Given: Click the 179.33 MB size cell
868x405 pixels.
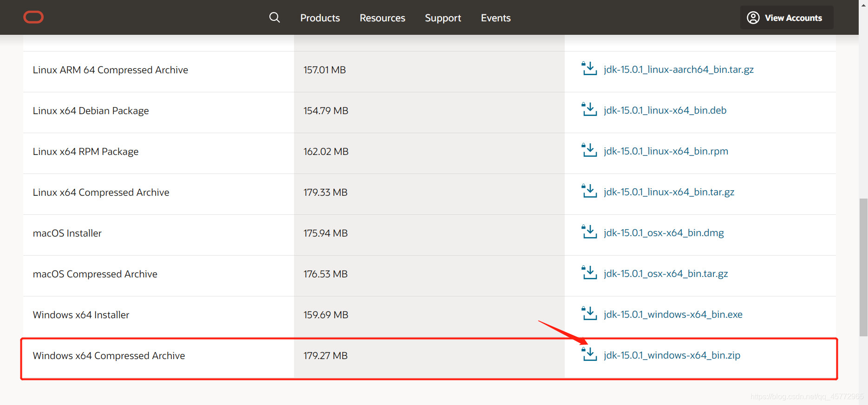Looking at the screenshot, I should click(x=429, y=194).
